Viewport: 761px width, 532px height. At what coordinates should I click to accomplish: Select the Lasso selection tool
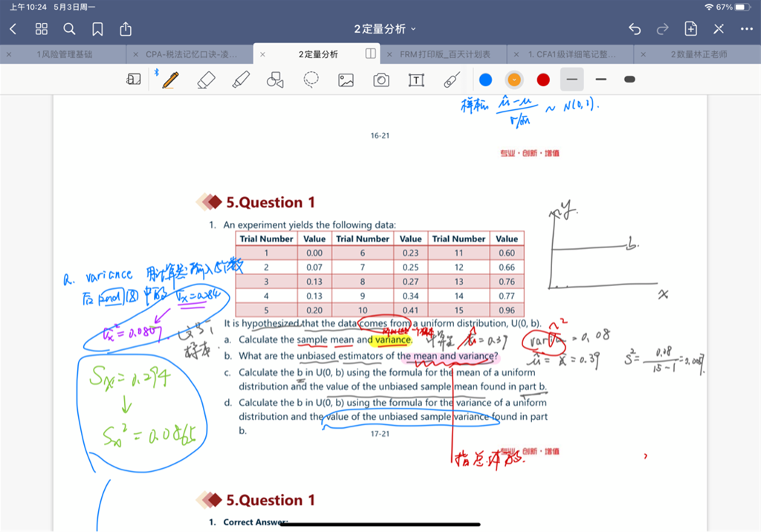click(x=311, y=79)
